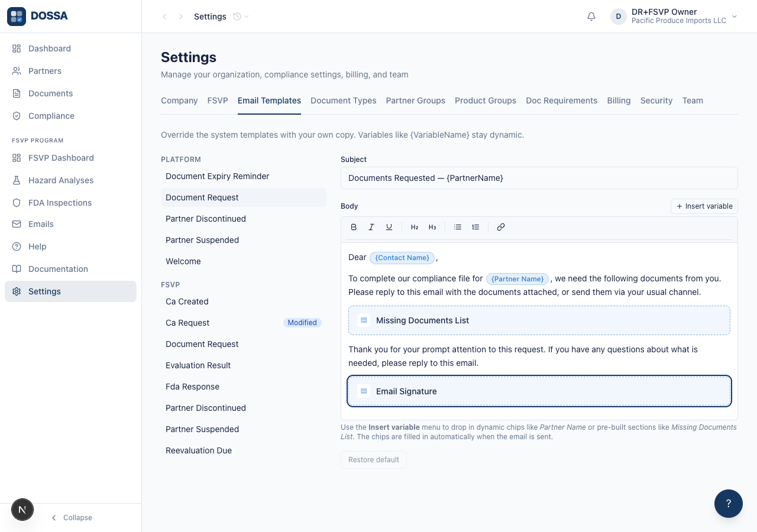Open Compliance in sidebar
The width and height of the screenshot is (757, 532).
(x=71, y=116)
